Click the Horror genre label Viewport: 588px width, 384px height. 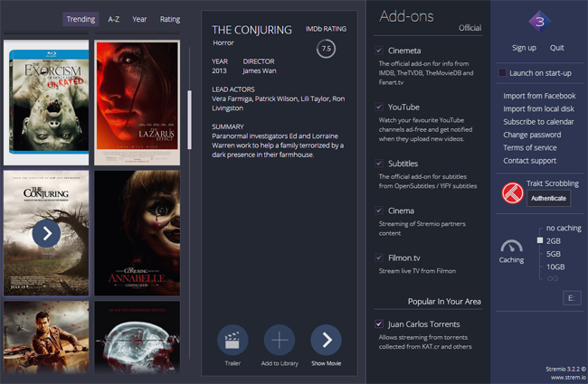click(x=223, y=42)
